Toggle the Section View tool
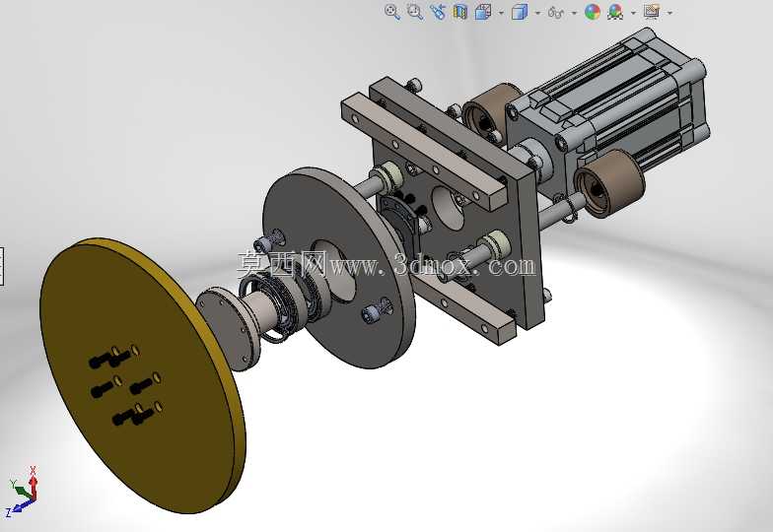The width and height of the screenshot is (773, 532). (x=459, y=12)
